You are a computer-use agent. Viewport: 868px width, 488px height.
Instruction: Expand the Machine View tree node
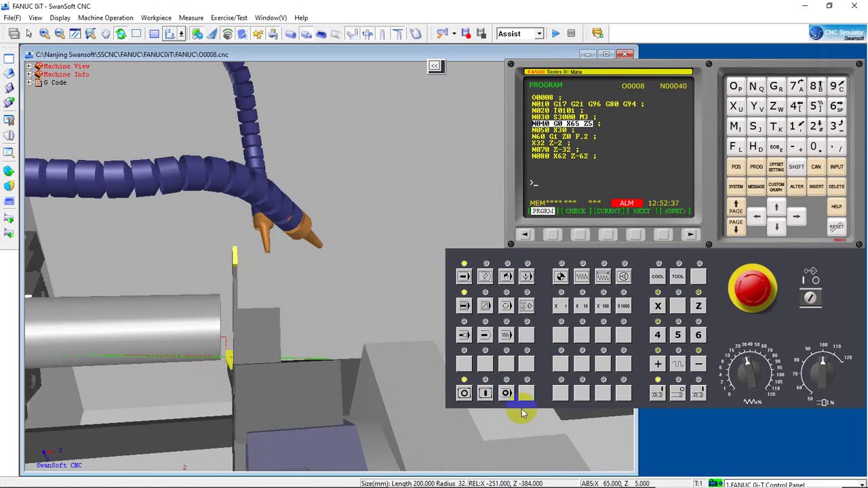pyautogui.click(x=29, y=66)
